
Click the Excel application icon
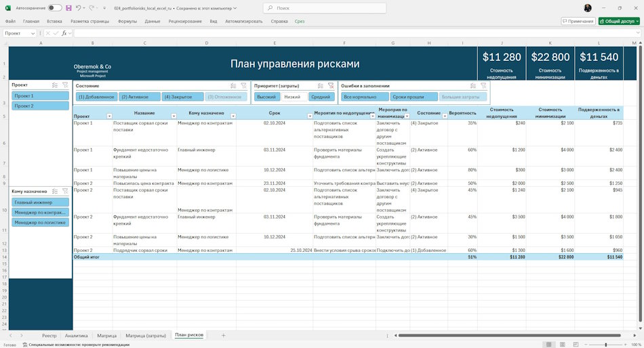tap(8, 8)
